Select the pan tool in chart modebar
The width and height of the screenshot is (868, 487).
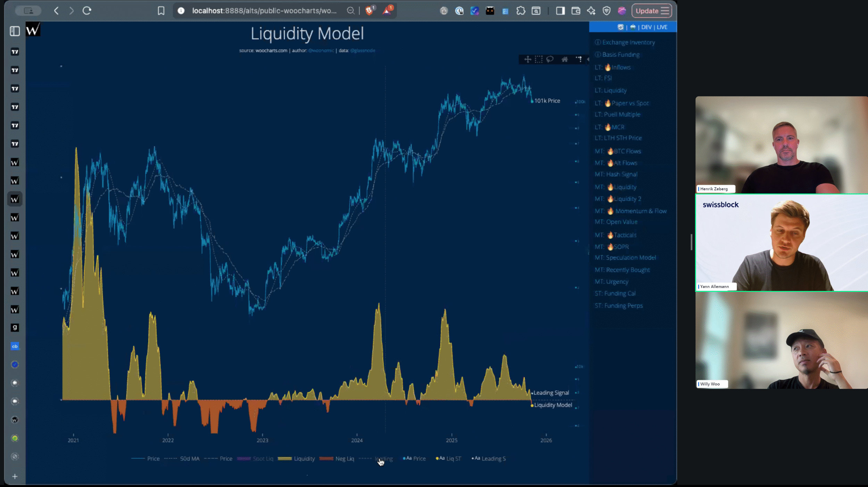[527, 59]
